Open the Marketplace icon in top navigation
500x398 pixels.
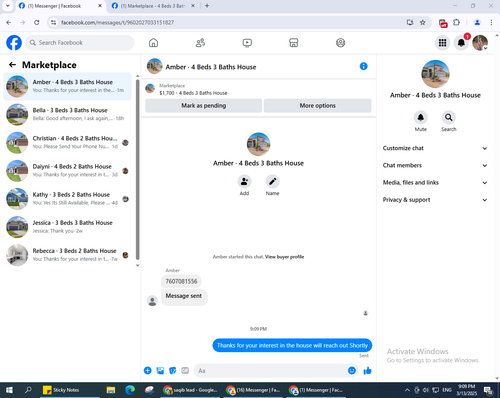coord(294,43)
